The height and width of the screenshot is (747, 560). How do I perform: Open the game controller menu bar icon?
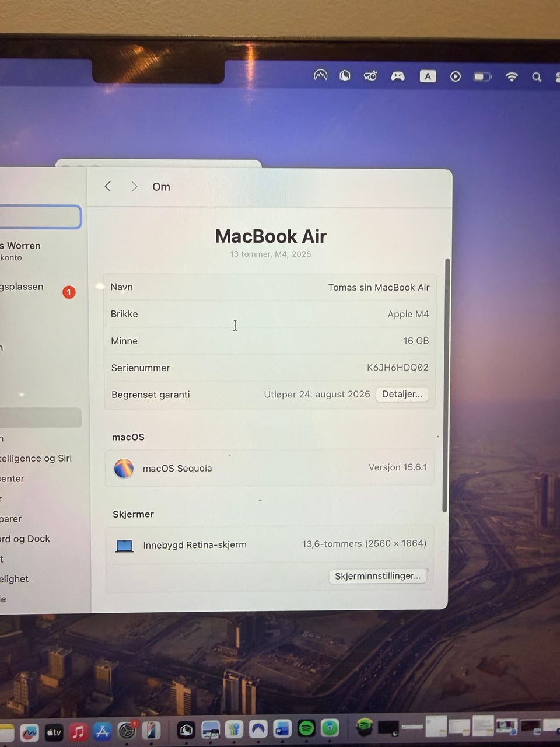(x=398, y=76)
